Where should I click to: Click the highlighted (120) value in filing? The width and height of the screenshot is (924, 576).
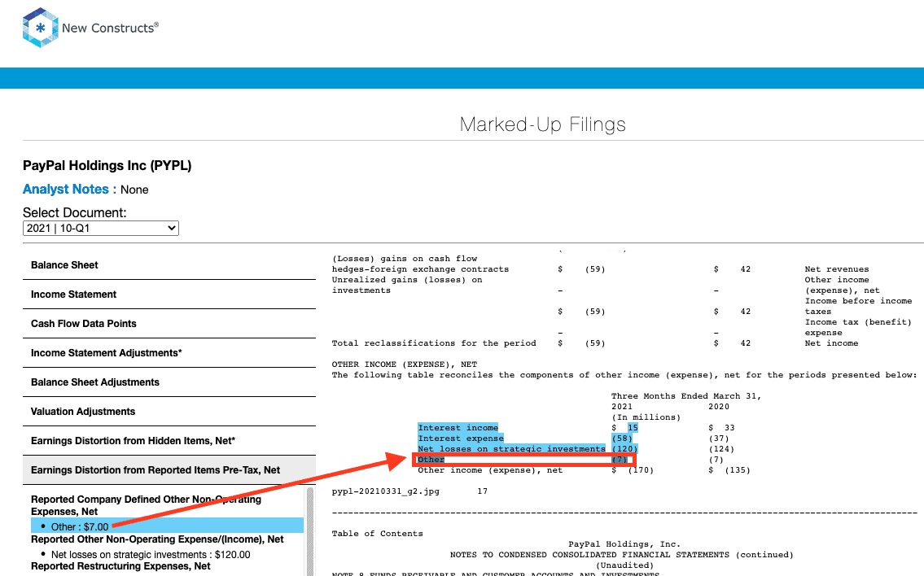624,449
